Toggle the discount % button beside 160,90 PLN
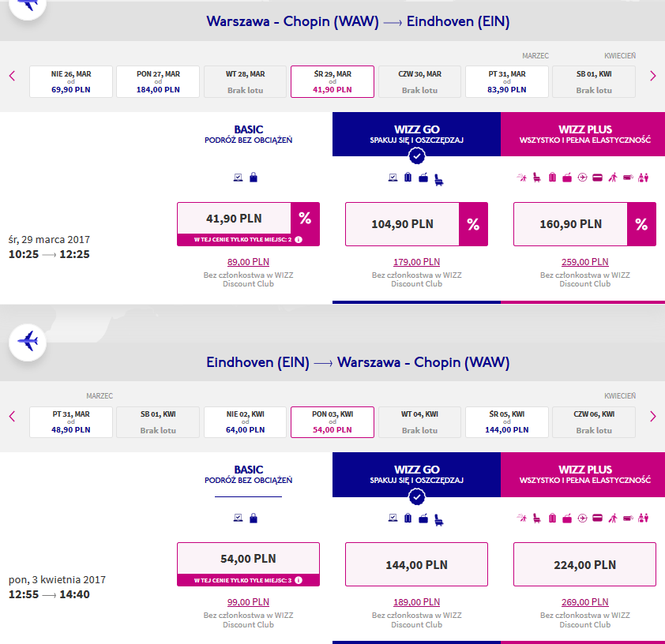This screenshot has height=644, width=665. pyautogui.click(x=641, y=224)
